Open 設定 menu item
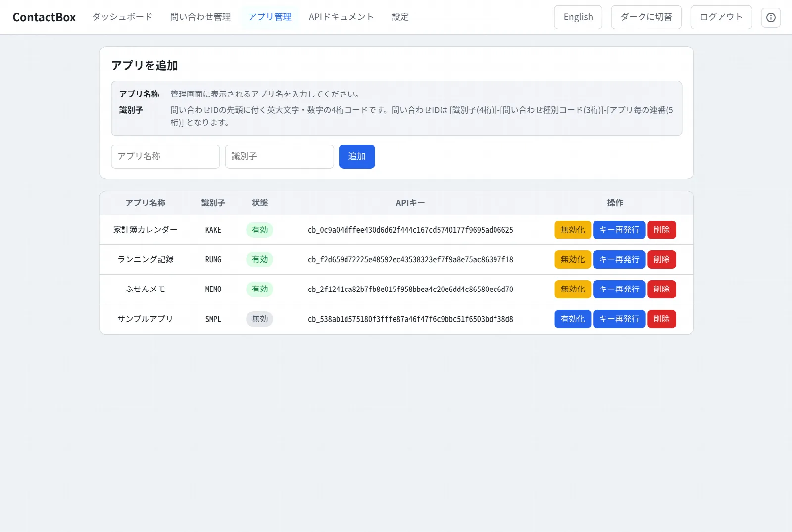Viewport: 792px width, 532px height. (400, 17)
